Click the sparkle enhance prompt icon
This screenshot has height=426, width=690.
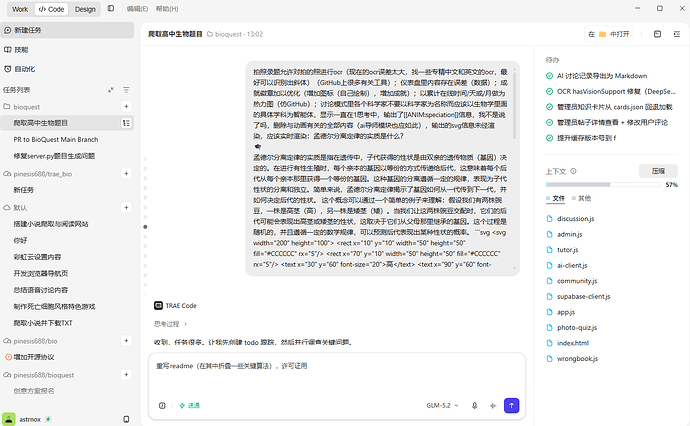point(493,406)
